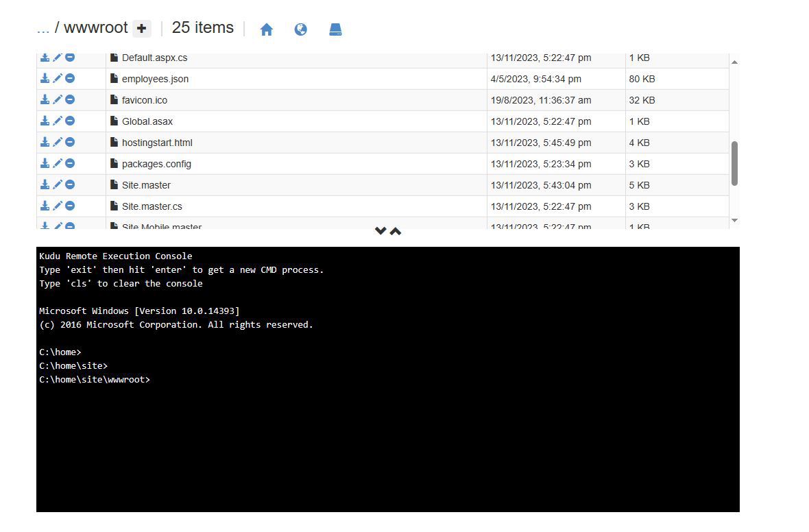Click the 13/11/2023, 5:45:49 pm date
Viewport: 809px width, 532px height.
click(x=541, y=143)
